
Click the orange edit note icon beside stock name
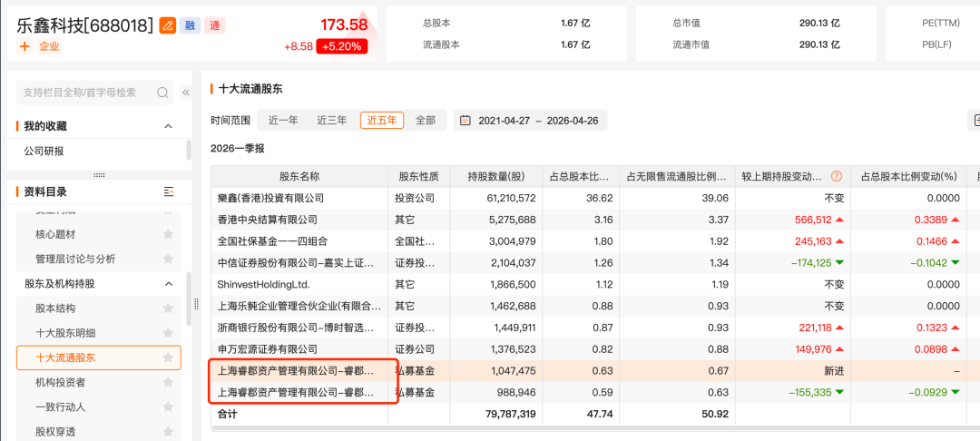tap(168, 25)
